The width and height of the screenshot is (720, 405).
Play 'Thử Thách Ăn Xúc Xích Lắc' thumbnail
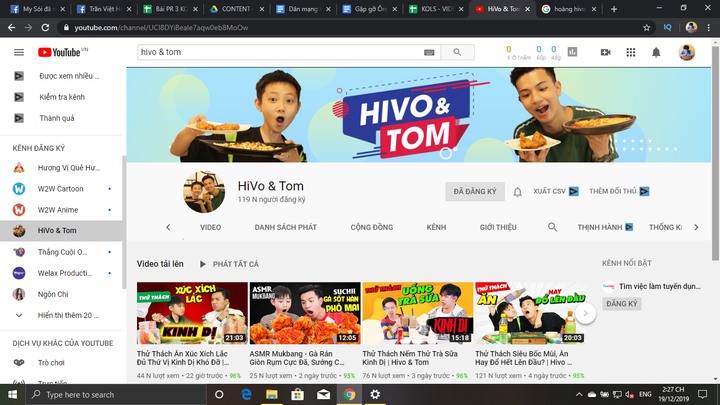[192, 313]
